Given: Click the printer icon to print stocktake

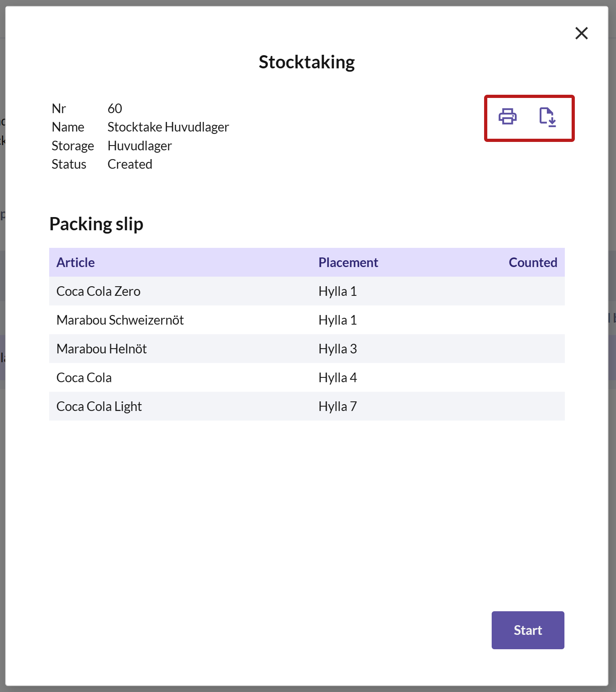Looking at the screenshot, I should click(x=507, y=117).
